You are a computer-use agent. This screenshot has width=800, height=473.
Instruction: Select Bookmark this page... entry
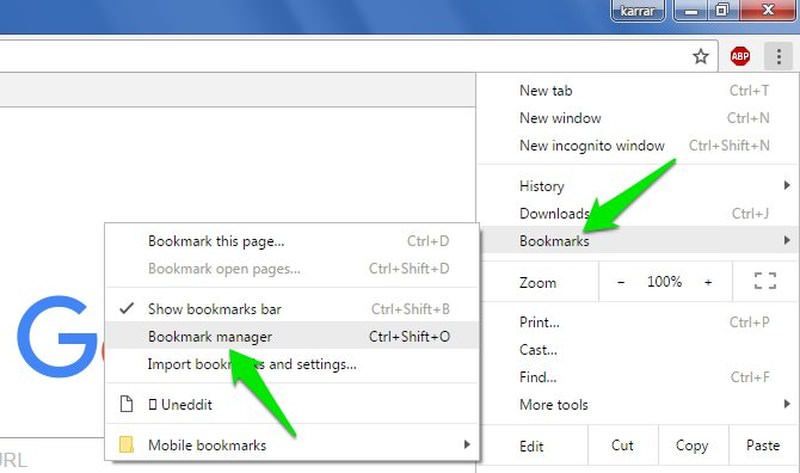(x=292, y=241)
